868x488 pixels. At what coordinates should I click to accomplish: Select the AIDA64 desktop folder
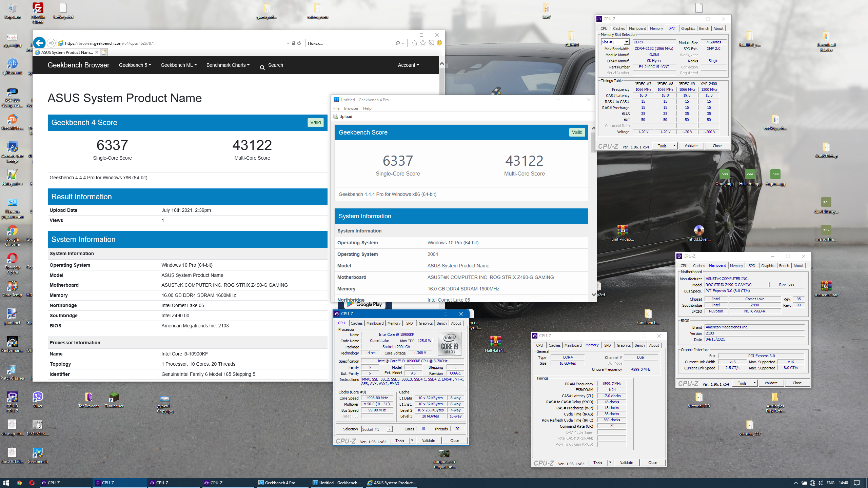tap(572, 38)
